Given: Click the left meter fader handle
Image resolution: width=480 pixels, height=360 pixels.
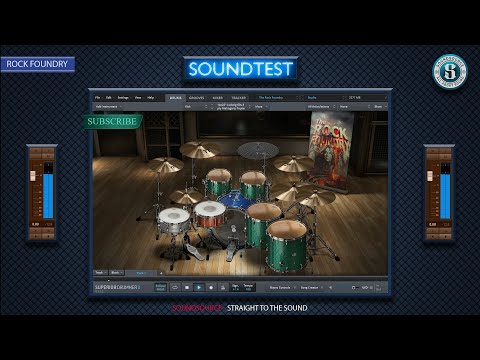Looking at the screenshot, I should [x=33, y=176].
